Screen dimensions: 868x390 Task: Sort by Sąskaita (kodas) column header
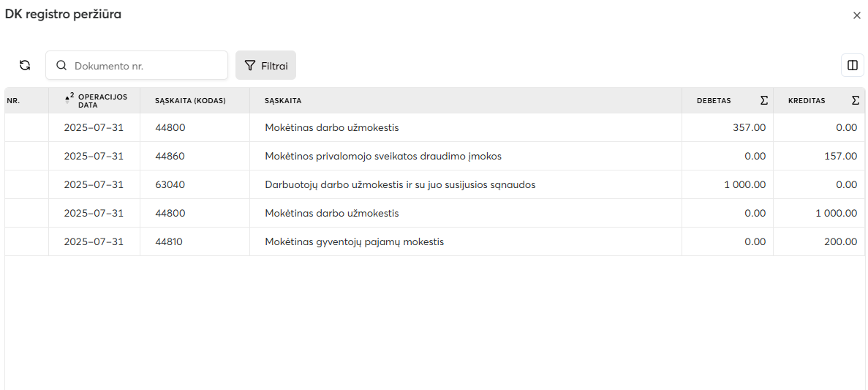(190, 101)
